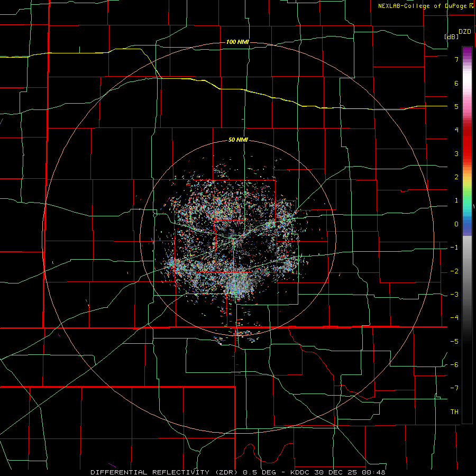This screenshot has height=476, width=476.
Task: Click the '[dB]' units label
Action: [x=452, y=36]
